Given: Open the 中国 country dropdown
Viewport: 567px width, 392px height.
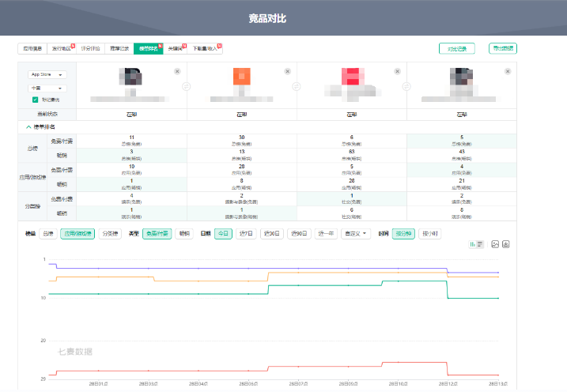Looking at the screenshot, I should (47, 88).
